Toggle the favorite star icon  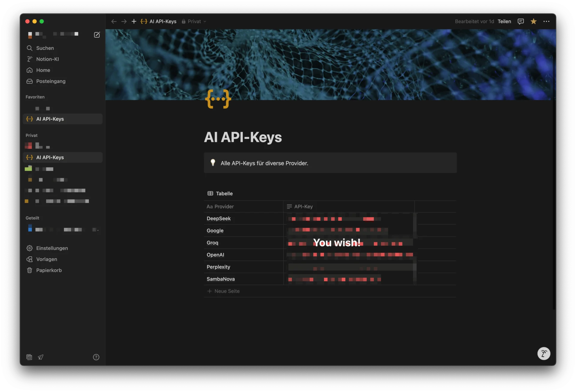coord(533,22)
